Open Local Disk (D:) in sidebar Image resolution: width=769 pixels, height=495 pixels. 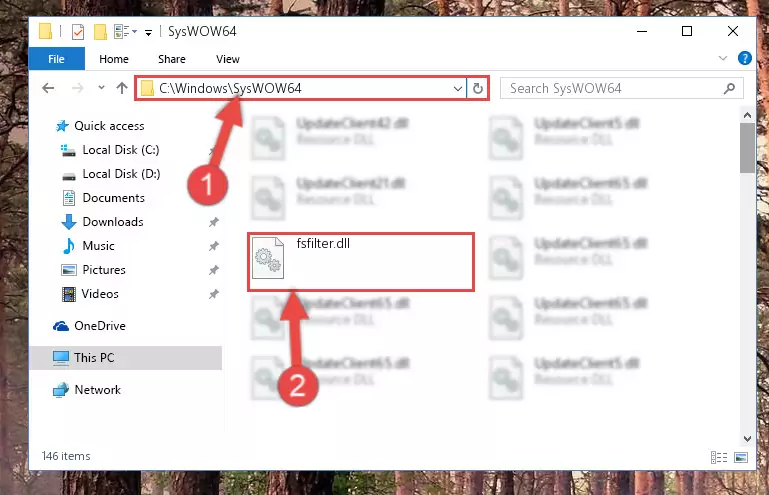pyautogui.click(x=121, y=174)
